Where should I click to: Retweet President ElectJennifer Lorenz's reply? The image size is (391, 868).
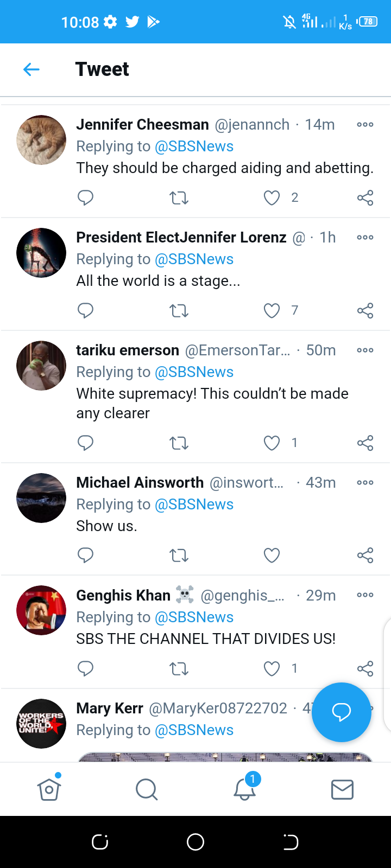pyautogui.click(x=179, y=311)
